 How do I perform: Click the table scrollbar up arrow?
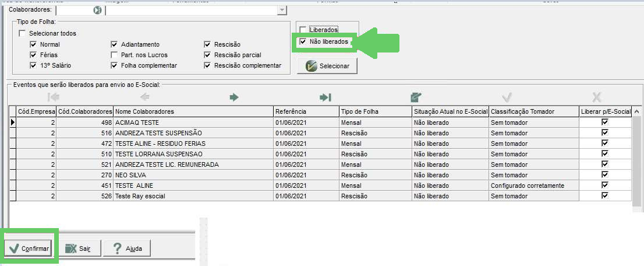[x=636, y=111]
